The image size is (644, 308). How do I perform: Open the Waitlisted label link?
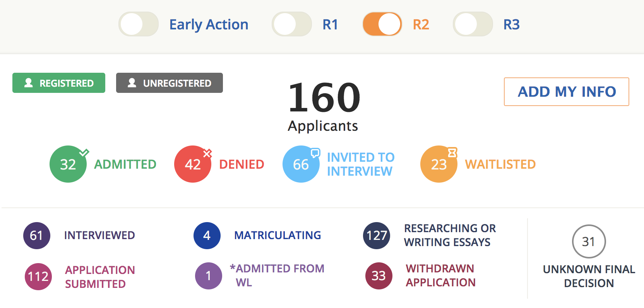pyautogui.click(x=500, y=164)
